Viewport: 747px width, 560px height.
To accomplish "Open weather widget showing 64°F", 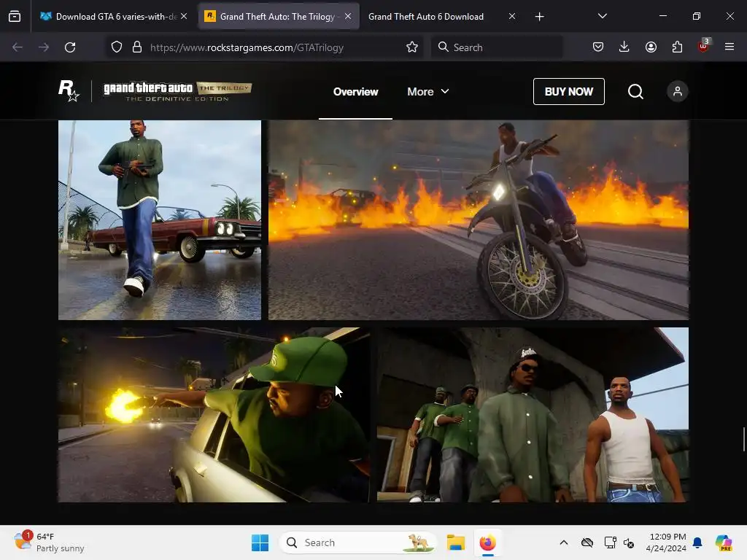I will click(x=49, y=542).
